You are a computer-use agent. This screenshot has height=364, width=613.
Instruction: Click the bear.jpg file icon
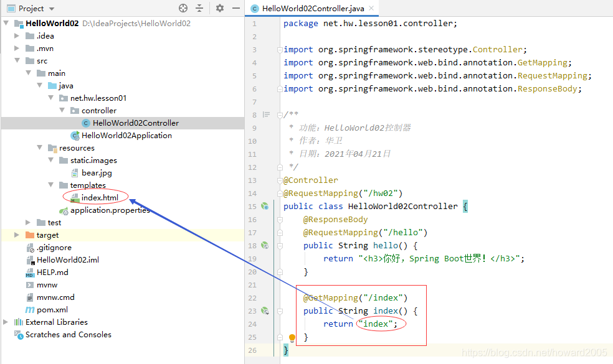pyautogui.click(x=75, y=172)
